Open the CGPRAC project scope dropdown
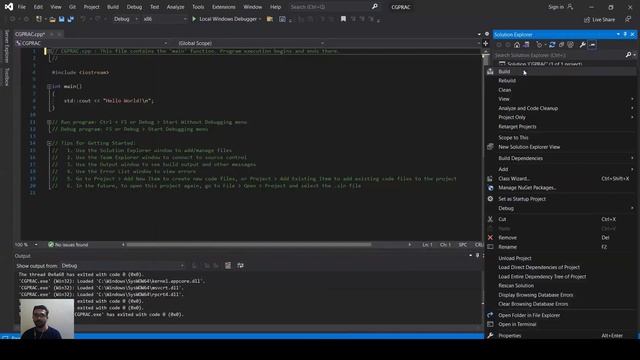 (x=92, y=43)
